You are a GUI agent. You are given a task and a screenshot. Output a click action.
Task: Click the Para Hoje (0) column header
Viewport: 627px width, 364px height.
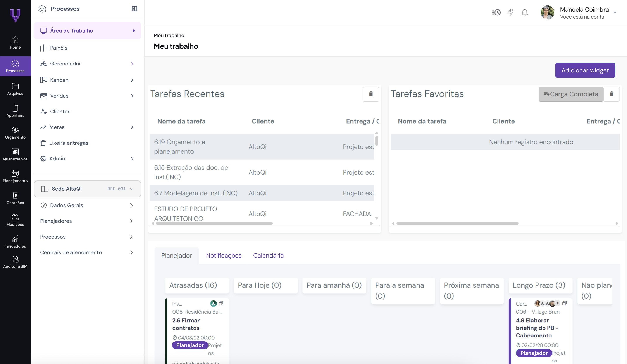click(x=266, y=285)
